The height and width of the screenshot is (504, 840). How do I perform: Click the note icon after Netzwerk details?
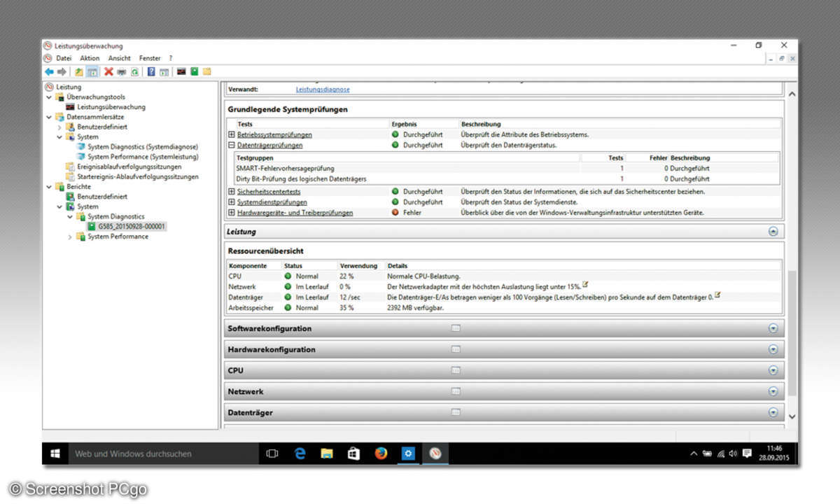(x=585, y=285)
